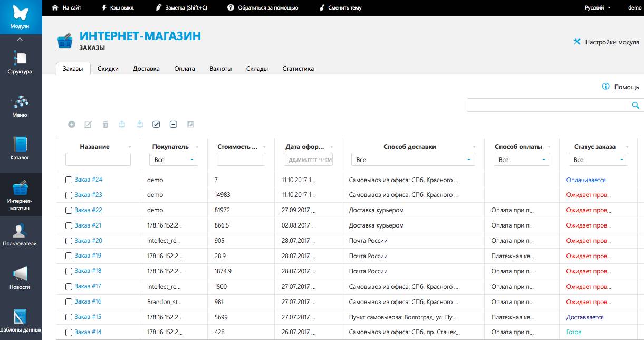Select the checkbox beside Заказ #20
644x340 pixels.
click(69, 241)
